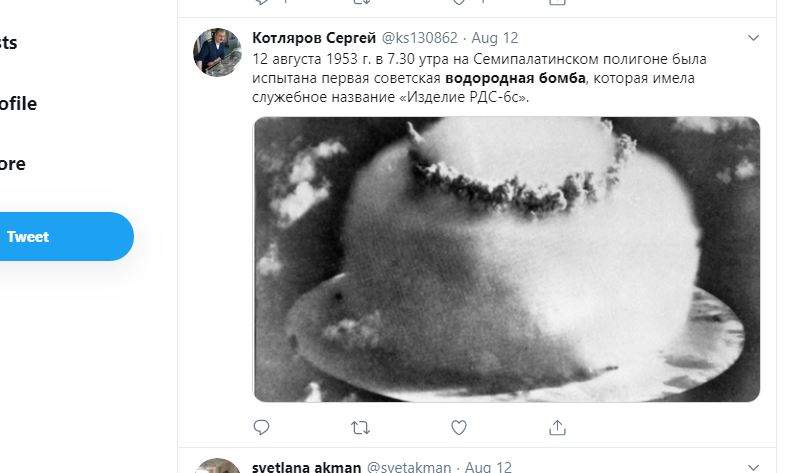
Task: Open Котляров Сергей's profile avatar
Action: (x=217, y=52)
